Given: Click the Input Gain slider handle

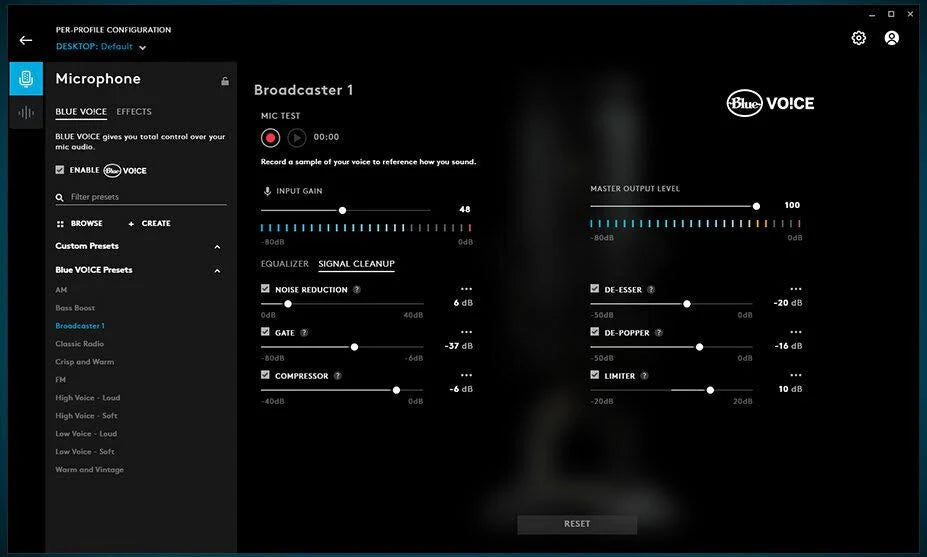Looking at the screenshot, I should pos(342,210).
